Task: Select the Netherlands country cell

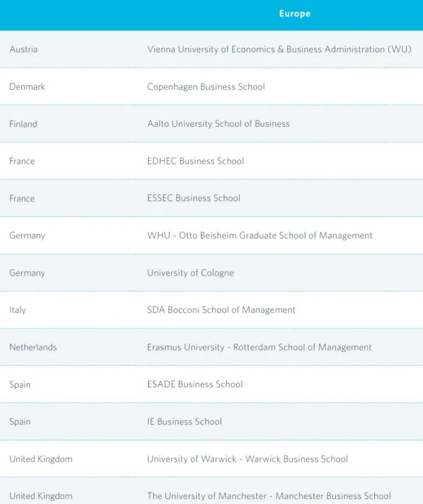Action: click(x=33, y=347)
